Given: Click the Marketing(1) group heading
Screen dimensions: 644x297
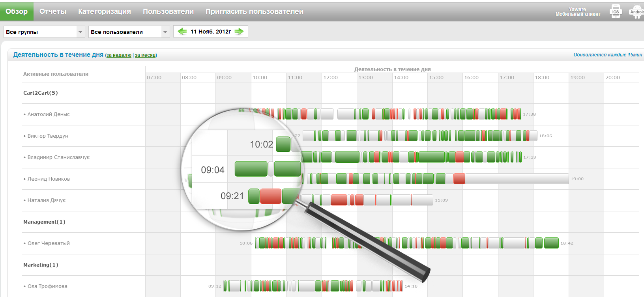Looking at the screenshot, I should [x=41, y=265].
